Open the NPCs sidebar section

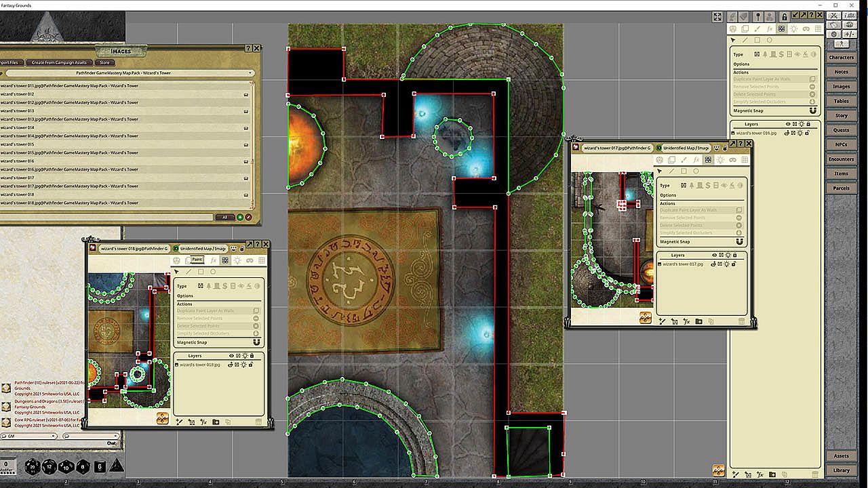tap(841, 145)
